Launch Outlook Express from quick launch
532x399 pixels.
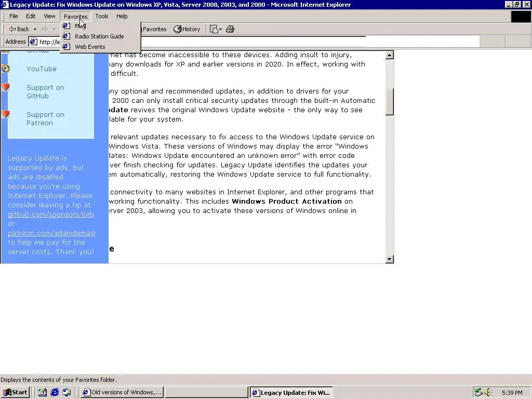coord(66,392)
